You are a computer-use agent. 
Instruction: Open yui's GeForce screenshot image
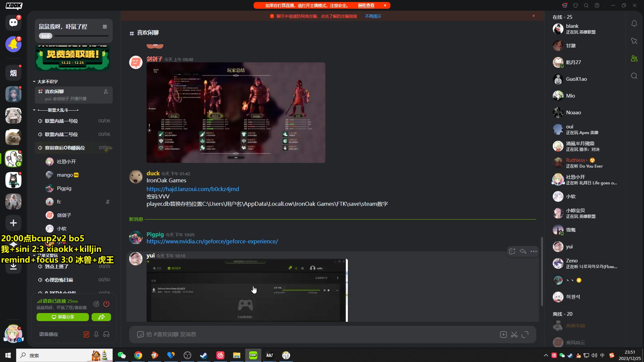click(247, 290)
